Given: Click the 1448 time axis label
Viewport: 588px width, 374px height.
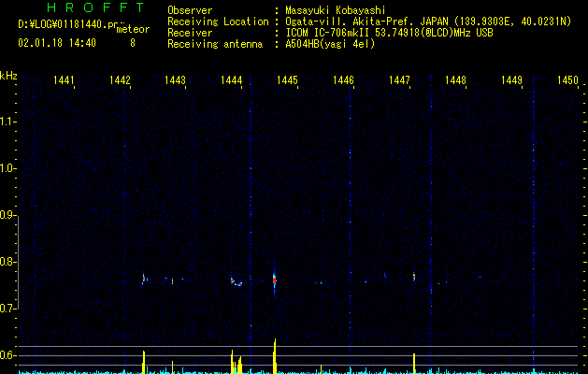Looking at the screenshot, I should pyautogui.click(x=455, y=80).
